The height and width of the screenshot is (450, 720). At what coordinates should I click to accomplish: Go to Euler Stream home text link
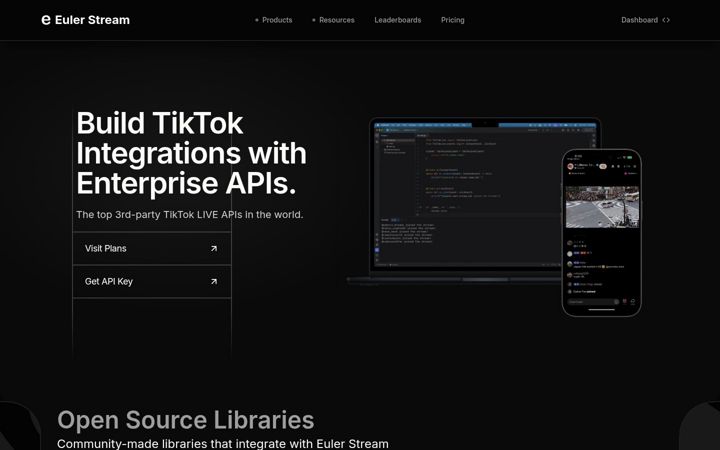point(92,20)
